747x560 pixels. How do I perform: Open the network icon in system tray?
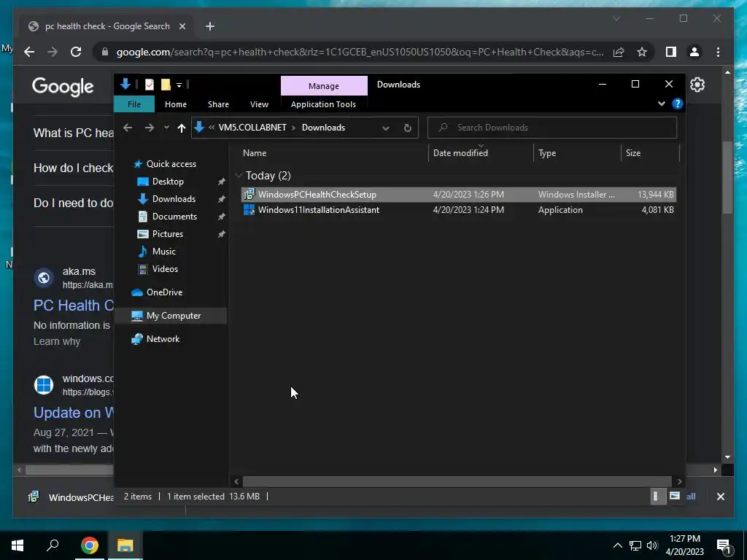click(635, 545)
